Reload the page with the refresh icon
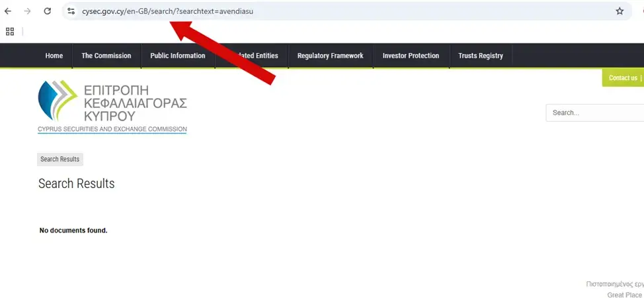 pyautogui.click(x=47, y=11)
